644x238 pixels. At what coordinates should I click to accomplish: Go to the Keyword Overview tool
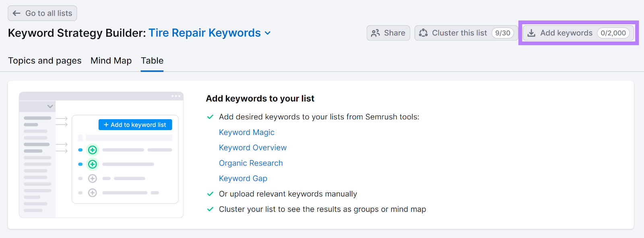point(252,148)
